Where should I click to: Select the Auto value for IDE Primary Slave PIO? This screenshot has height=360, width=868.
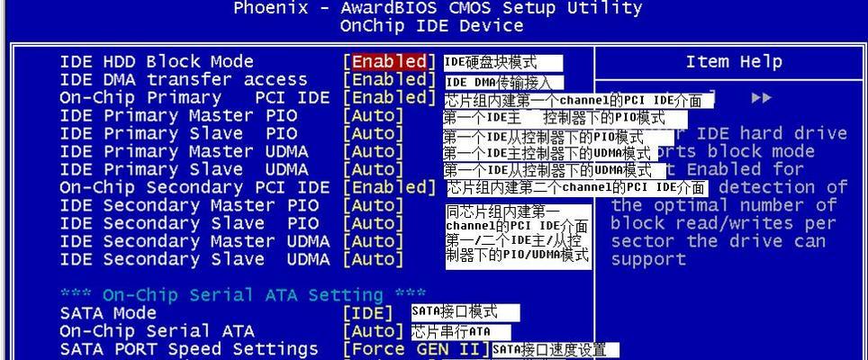point(374,134)
